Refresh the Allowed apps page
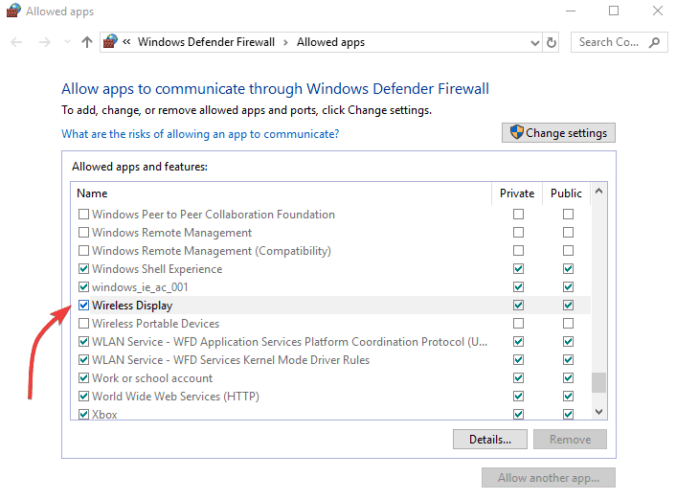676x500 pixels. (551, 42)
